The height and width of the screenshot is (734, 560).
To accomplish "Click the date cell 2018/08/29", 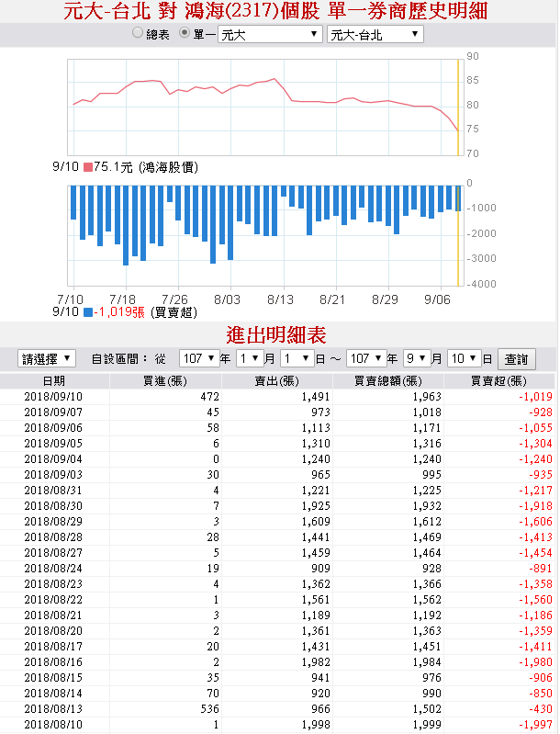I will [x=53, y=522].
